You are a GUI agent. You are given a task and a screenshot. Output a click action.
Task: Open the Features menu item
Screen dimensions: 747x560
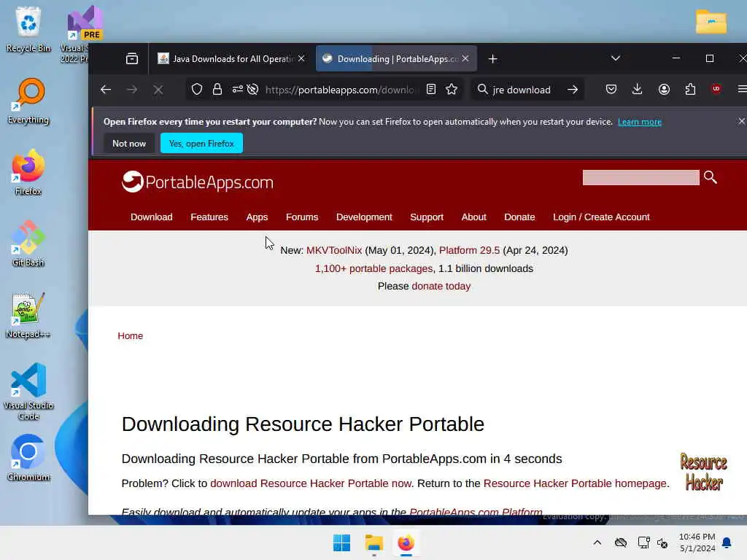click(209, 217)
